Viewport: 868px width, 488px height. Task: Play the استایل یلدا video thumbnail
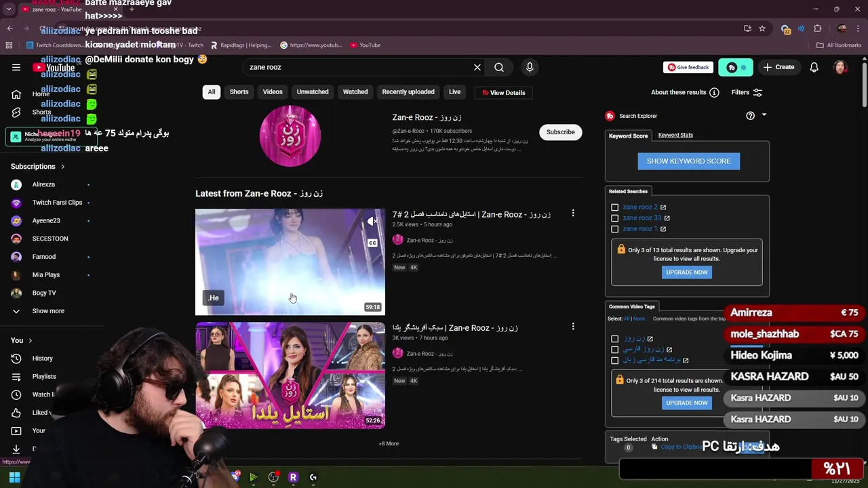[x=290, y=375]
